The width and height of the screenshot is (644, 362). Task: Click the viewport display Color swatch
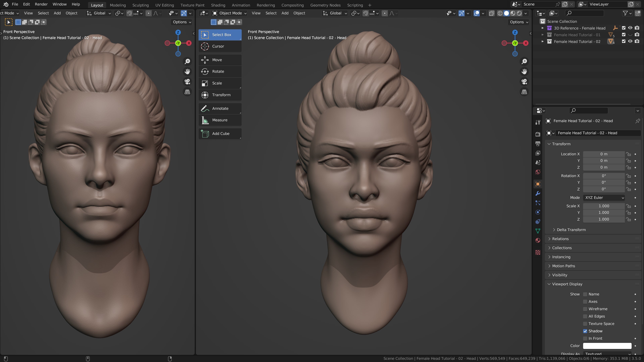(x=607, y=346)
